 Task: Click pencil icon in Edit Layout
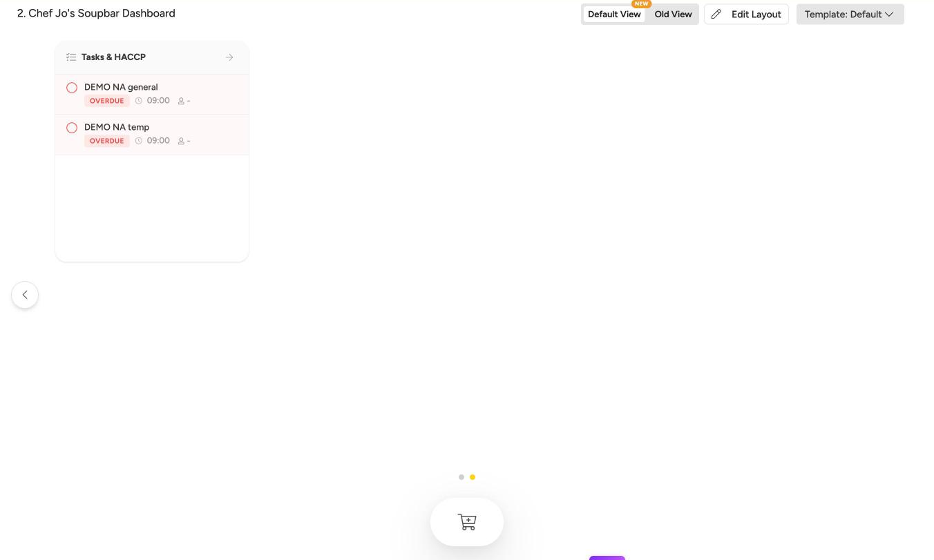pos(716,15)
